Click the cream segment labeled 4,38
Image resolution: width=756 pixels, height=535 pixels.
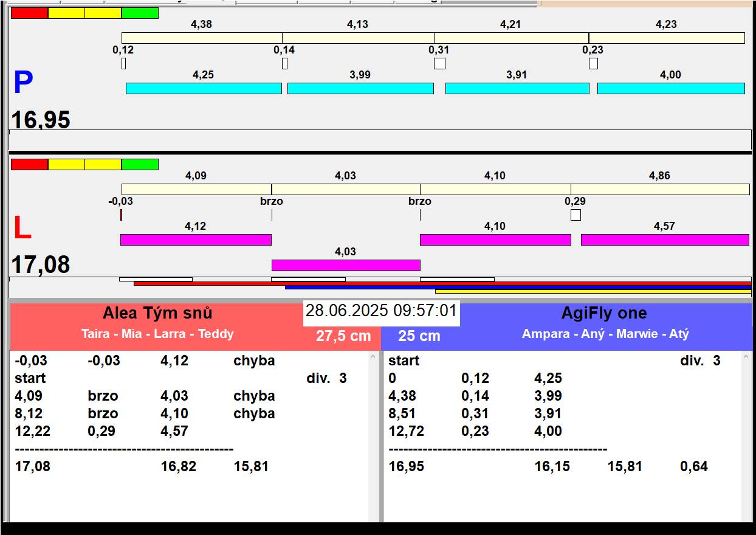point(202,38)
